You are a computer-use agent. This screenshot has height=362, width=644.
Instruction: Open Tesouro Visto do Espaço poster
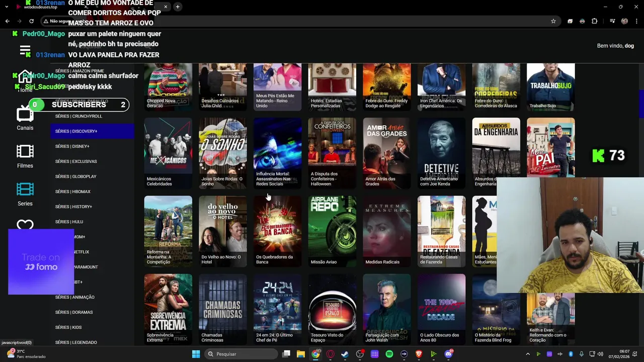tap(332, 309)
